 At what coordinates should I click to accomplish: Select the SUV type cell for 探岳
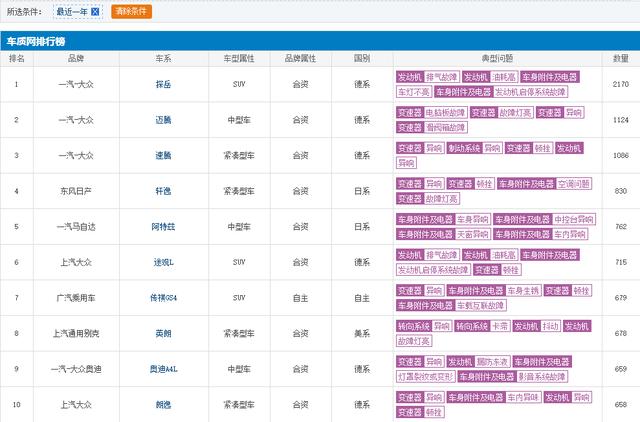click(239, 84)
